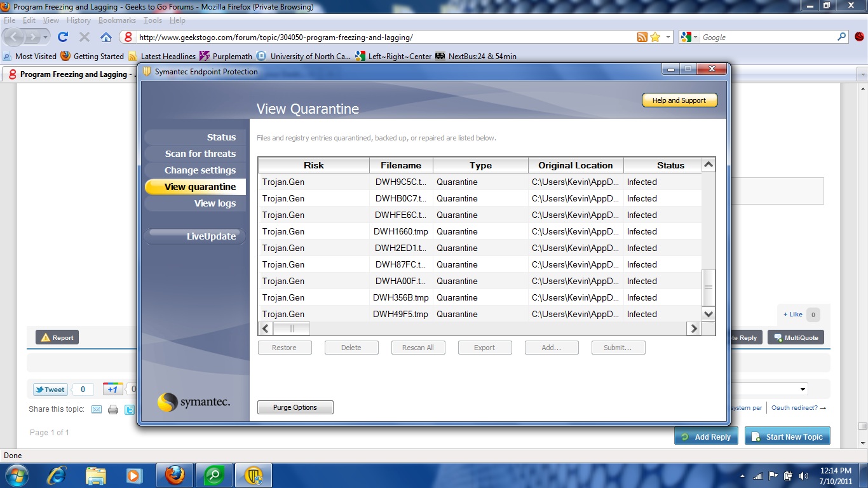Open Tools menu in Firefox

153,20
